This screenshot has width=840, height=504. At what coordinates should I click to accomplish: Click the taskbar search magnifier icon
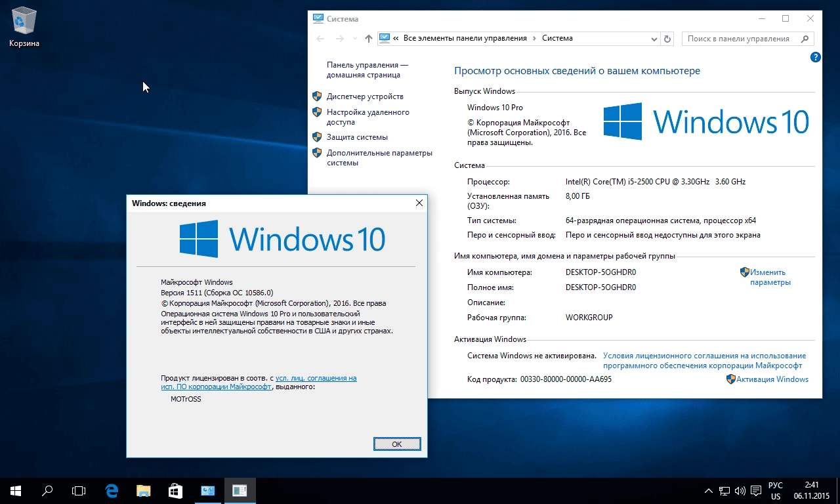[x=47, y=490]
